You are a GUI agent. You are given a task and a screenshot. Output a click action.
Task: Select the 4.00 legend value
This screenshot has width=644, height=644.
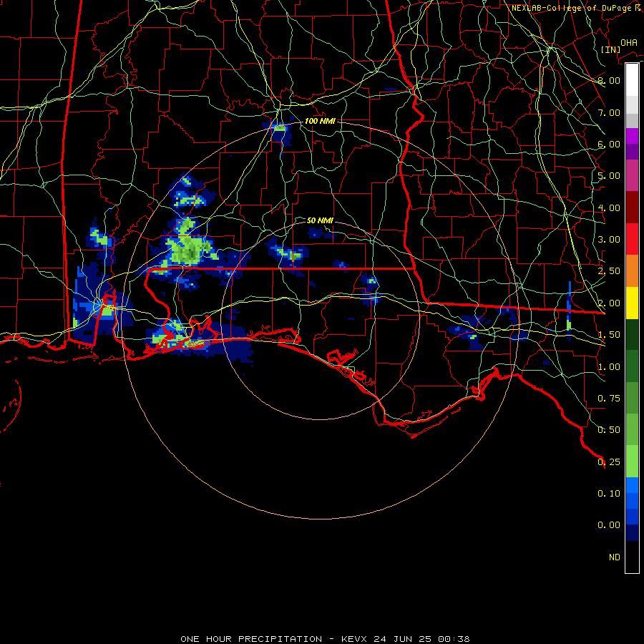pyautogui.click(x=609, y=208)
